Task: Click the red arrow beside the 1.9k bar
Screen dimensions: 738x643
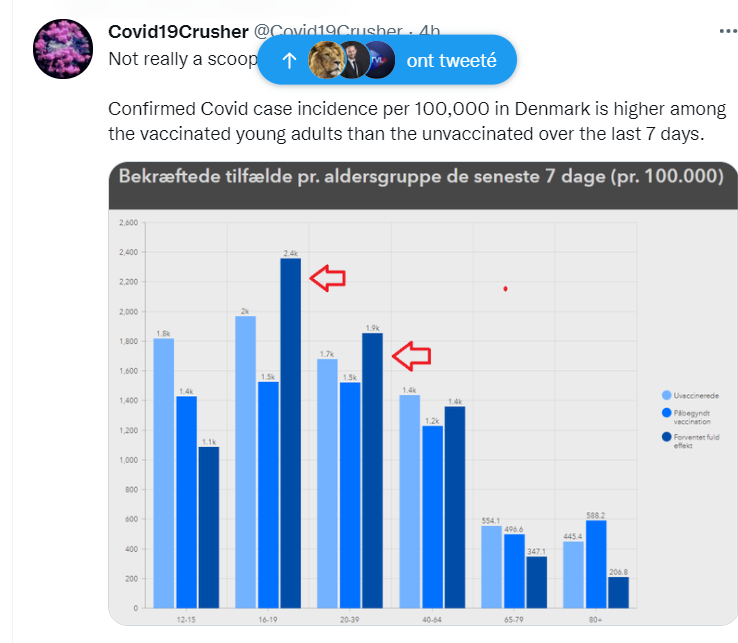Action: pyautogui.click(x=410, y=353)
